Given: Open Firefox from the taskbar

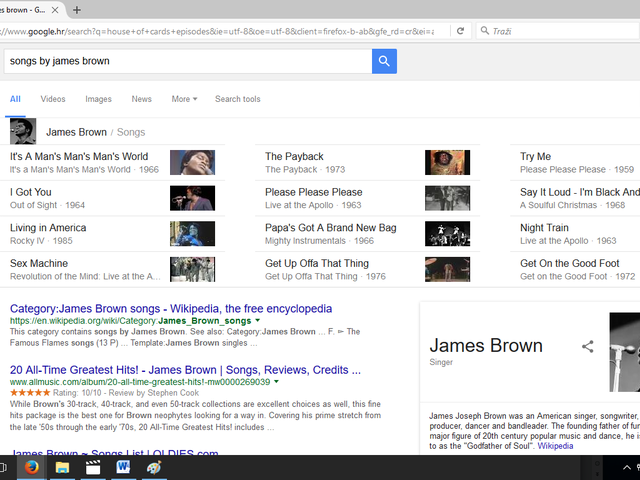Looking at the screenshot, I should coord(31,467).
